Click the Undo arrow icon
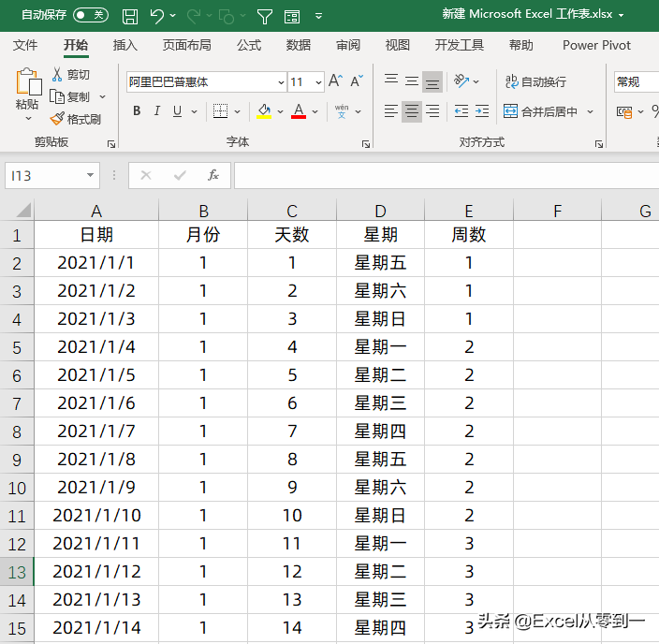 (x=156, y=16)
